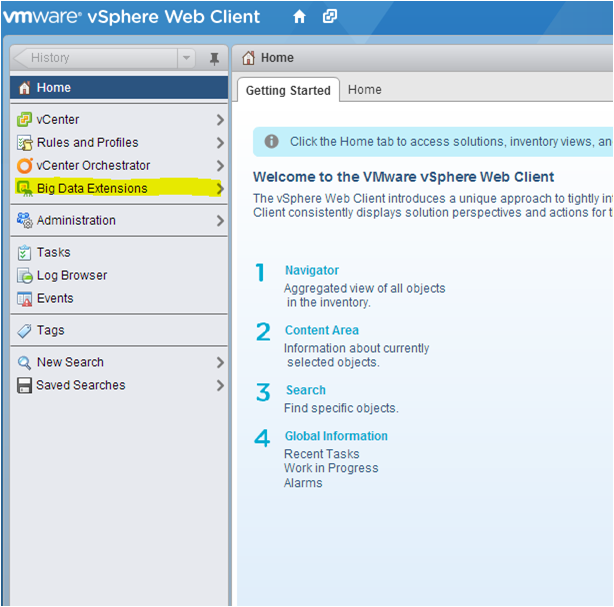This screenshot has height=607, width=614.
Task: Click the Navigator link
Action: (x=312, y=270)
